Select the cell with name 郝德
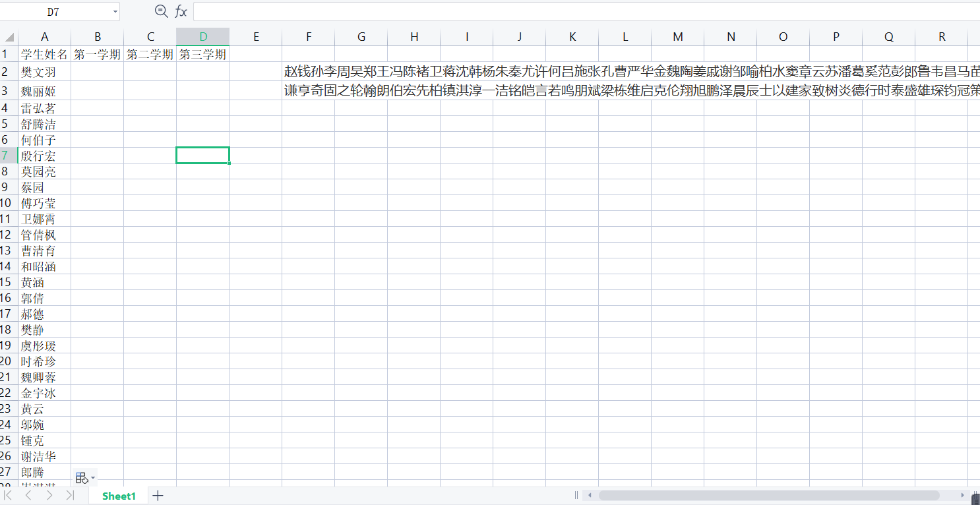 coord(44,314)
